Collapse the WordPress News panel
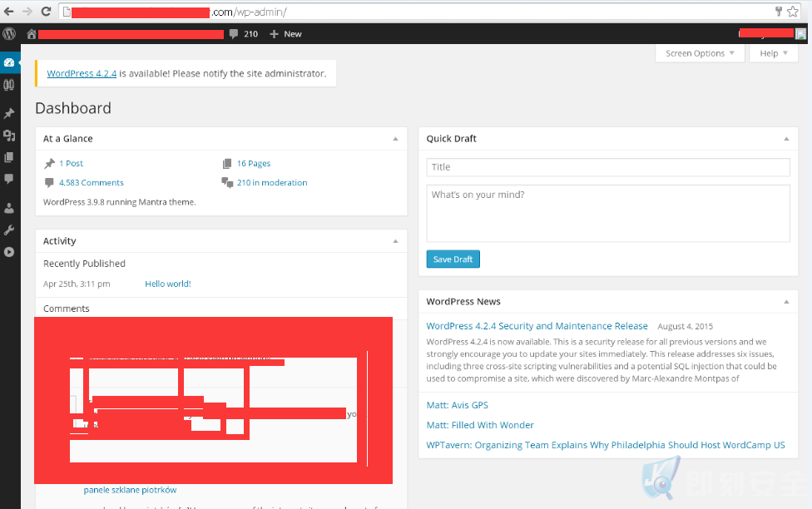The height and width of the screenshot is (509, 812). (787, 302)
